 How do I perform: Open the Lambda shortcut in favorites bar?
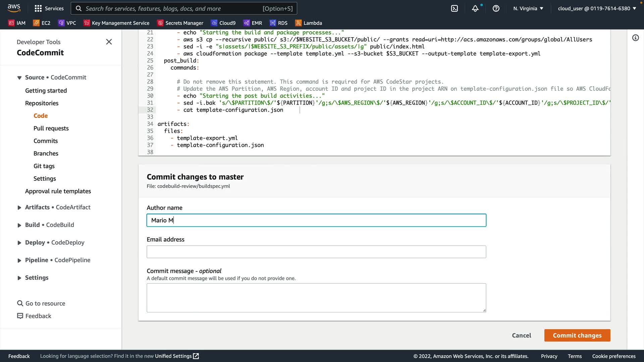click(309, 23)
